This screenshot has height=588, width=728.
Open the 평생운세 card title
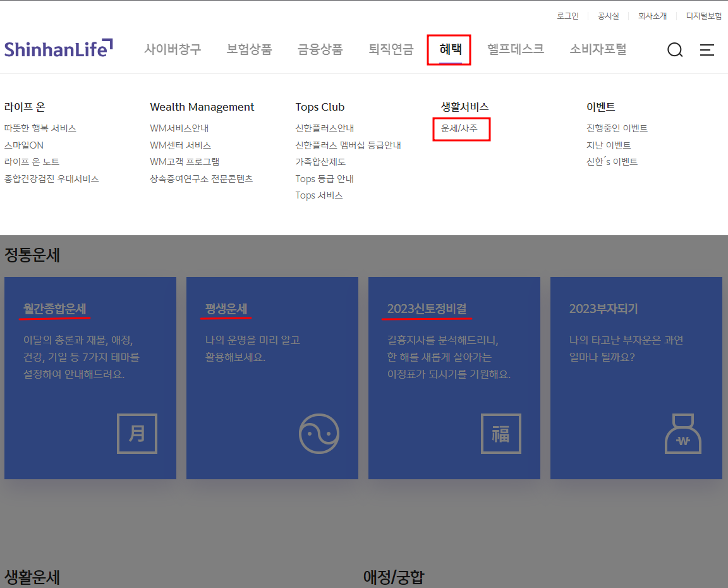point(226,309)
